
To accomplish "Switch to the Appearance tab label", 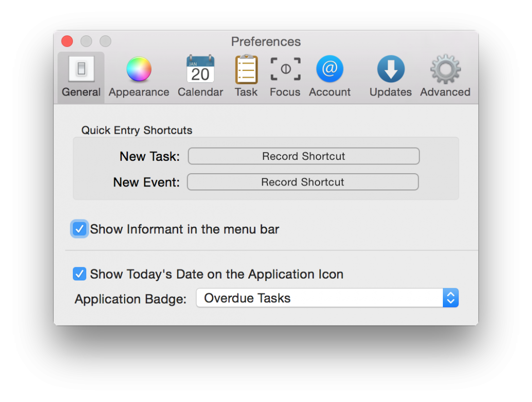I will (x=139, y=92).
